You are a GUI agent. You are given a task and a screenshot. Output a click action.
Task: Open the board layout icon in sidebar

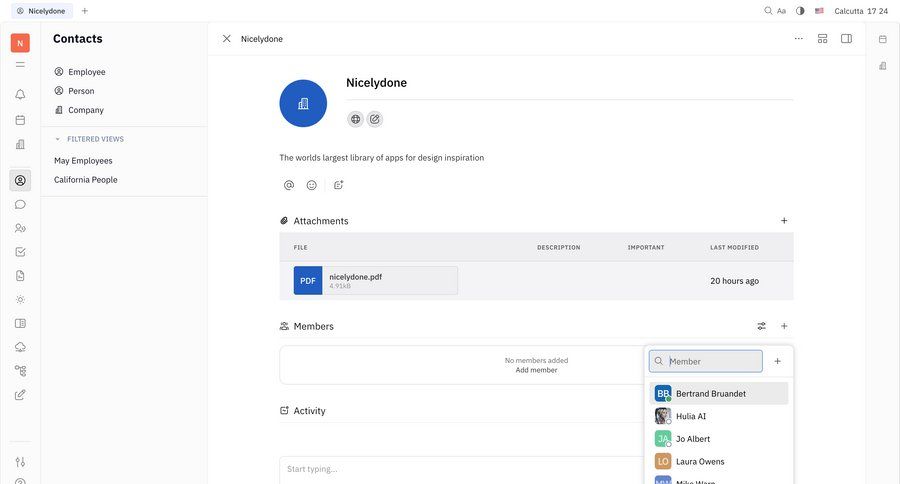[20, 323]
